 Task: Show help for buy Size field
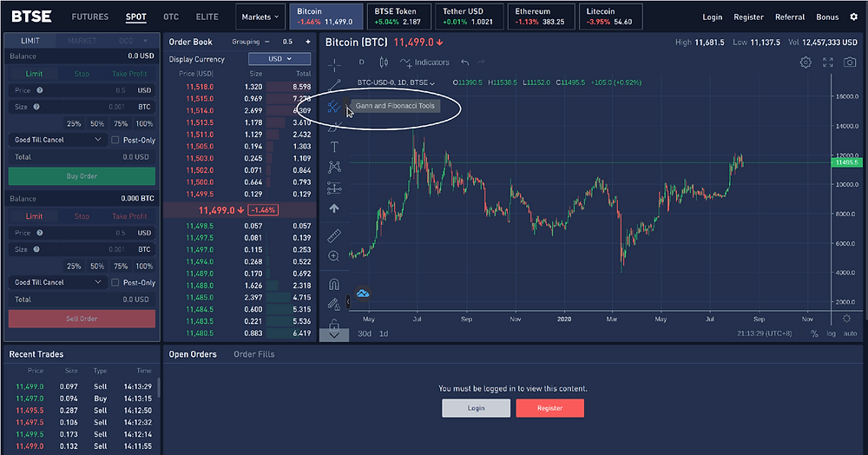click(x=36, y=107)
